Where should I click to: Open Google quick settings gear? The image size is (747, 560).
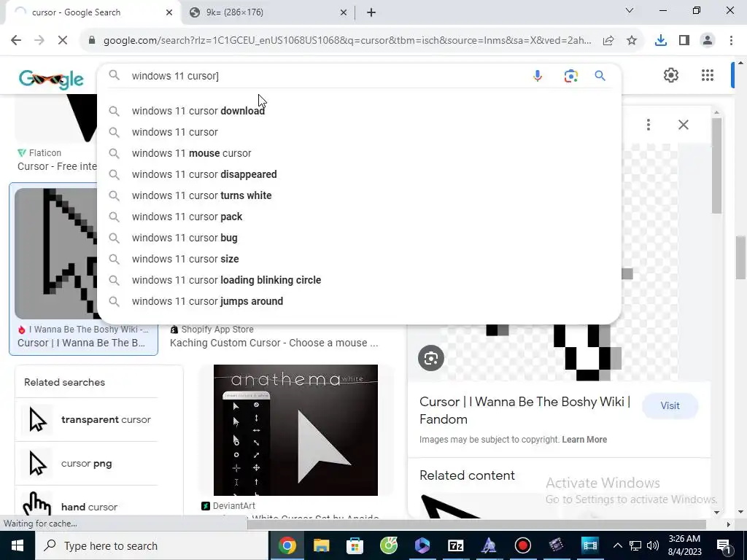pos(671,75)
